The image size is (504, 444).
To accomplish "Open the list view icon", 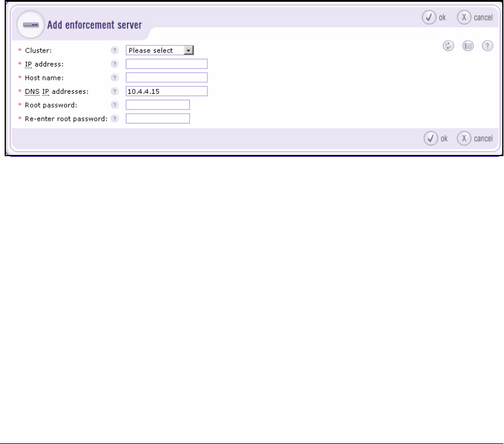I will point(468,45).
